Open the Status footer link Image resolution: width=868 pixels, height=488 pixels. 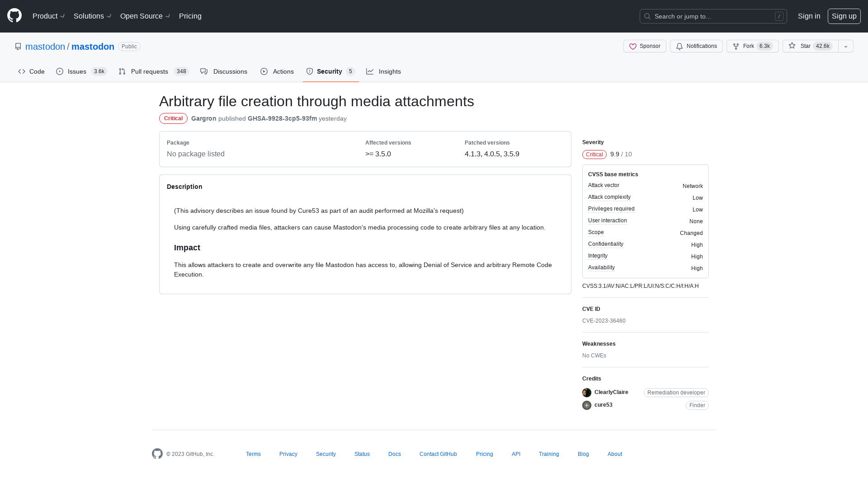[362, 454]
